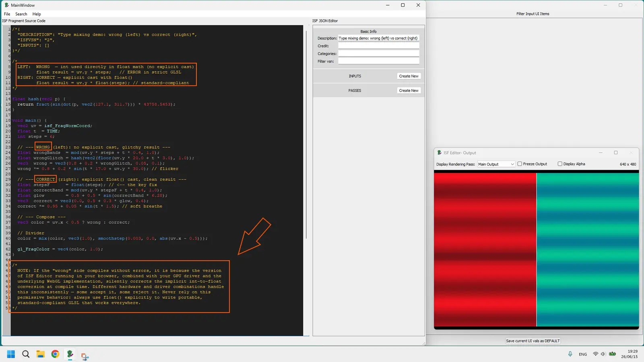This screenshot has width=644, height=362.
Task: Click the "// Divider" comment line
Action: tap(31, 233)
